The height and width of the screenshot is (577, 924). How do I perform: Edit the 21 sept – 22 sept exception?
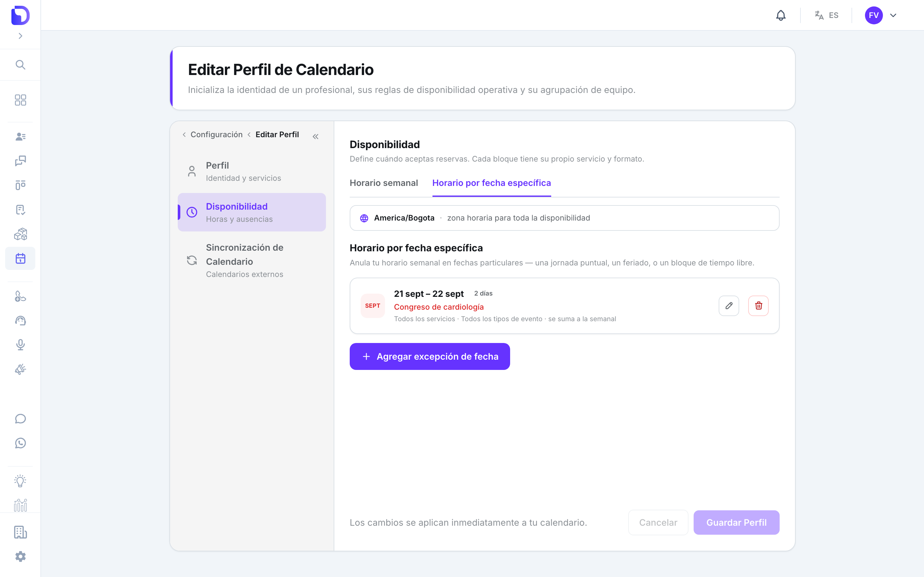click(x=729, y=306)
